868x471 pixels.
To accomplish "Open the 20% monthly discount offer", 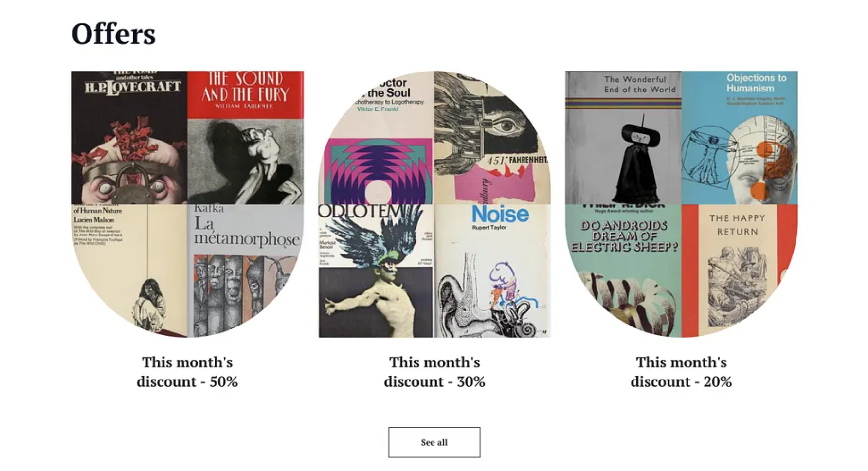I will pos(681,372).
